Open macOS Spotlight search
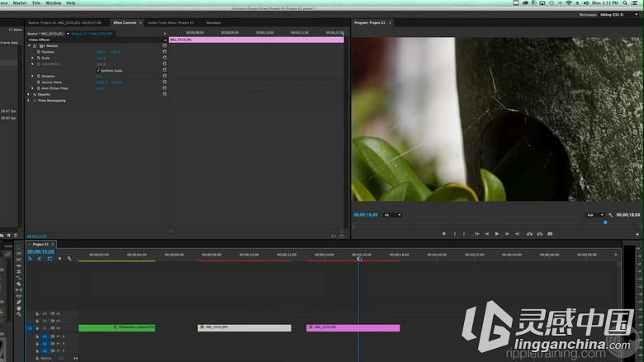644x362 pixels. [x=625, y=2]
